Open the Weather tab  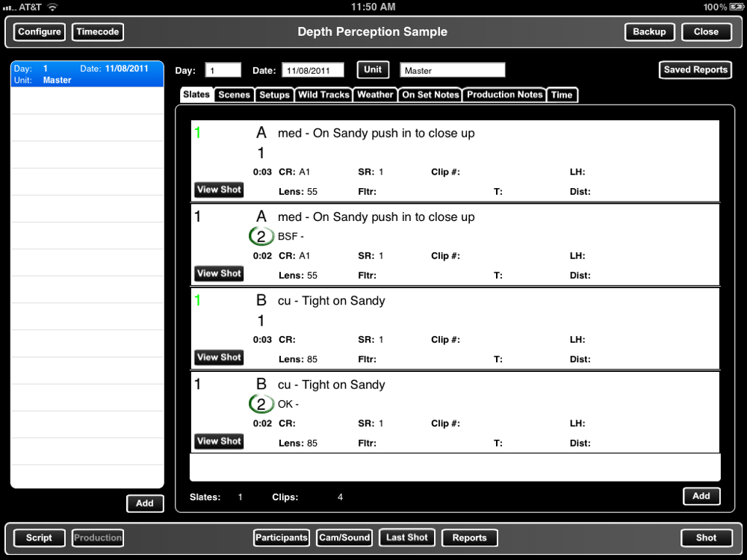pos(375,95)
